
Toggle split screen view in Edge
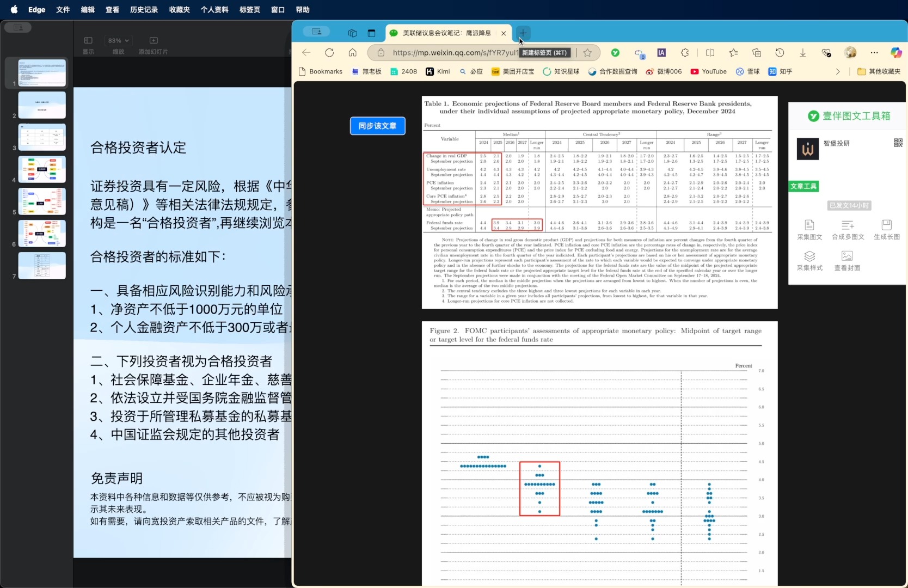710,53
